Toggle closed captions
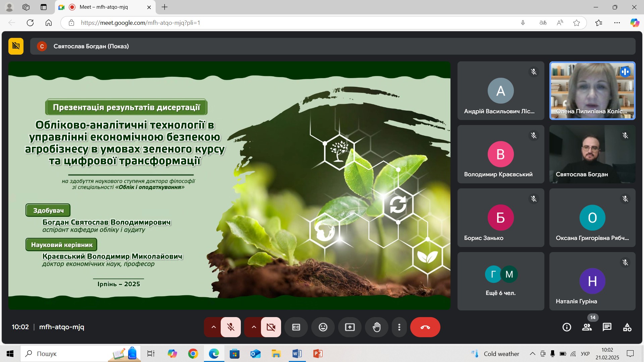 point(296,327)
